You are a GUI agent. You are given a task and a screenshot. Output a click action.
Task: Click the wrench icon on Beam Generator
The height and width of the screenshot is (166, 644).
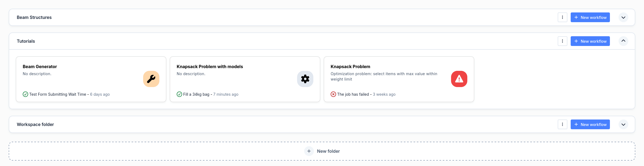(x=151, y=79)
